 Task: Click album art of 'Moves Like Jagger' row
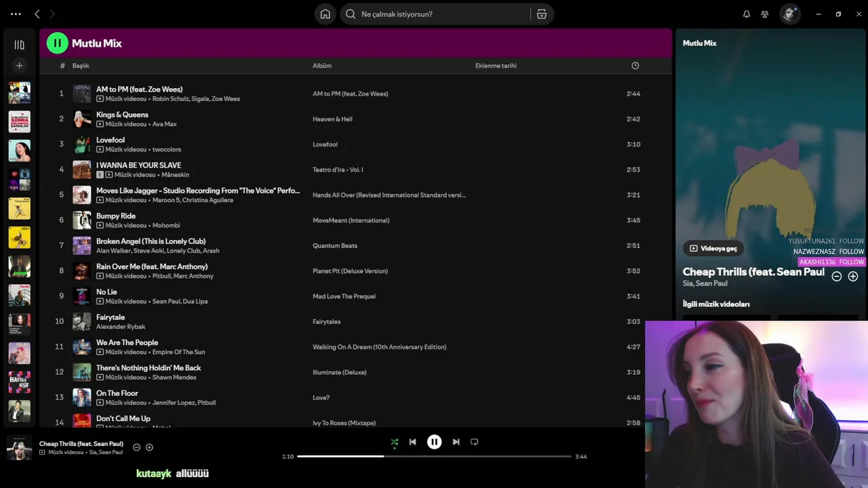(82, 195)
